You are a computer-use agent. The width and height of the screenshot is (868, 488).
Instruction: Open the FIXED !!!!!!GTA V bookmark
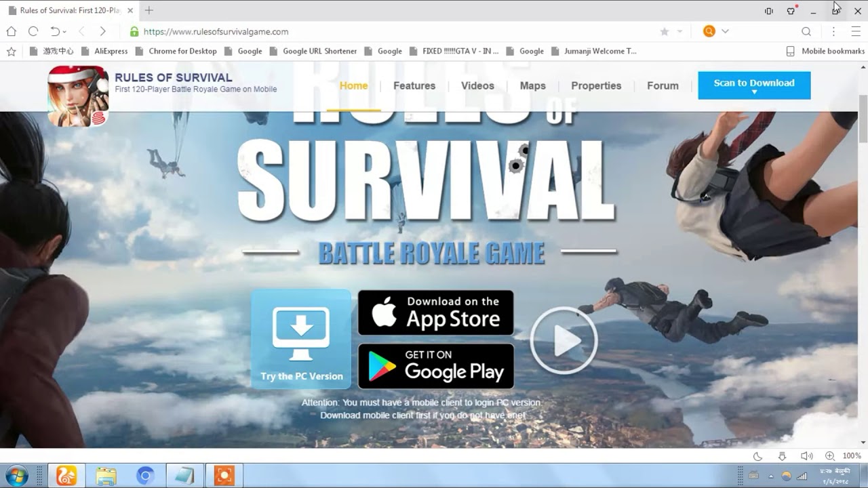[x=454, y=51]
